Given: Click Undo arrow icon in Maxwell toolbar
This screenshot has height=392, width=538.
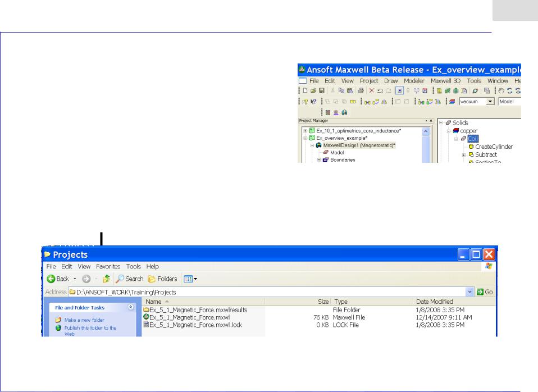Looking at the screenshot, I should coord(380,90).
